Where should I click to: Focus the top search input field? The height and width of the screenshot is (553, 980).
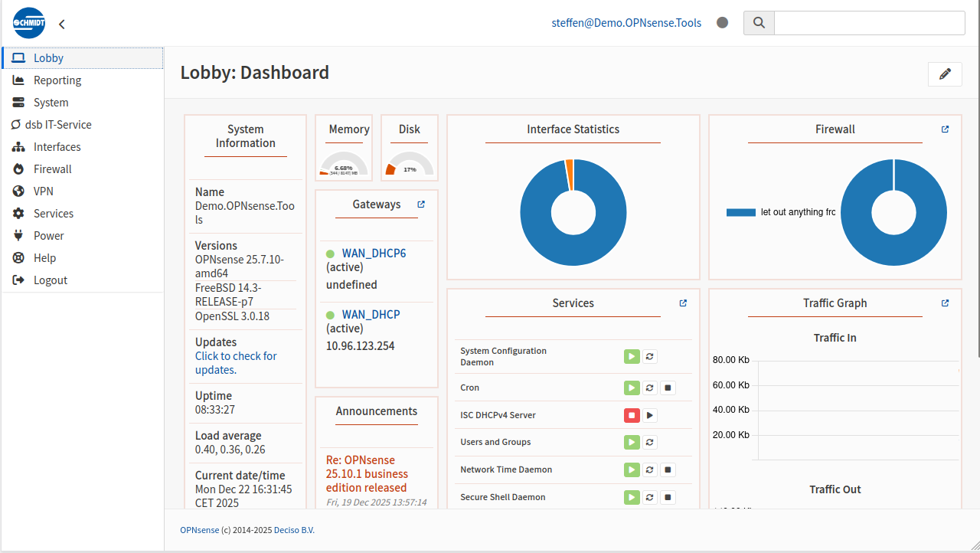point(869,23)
